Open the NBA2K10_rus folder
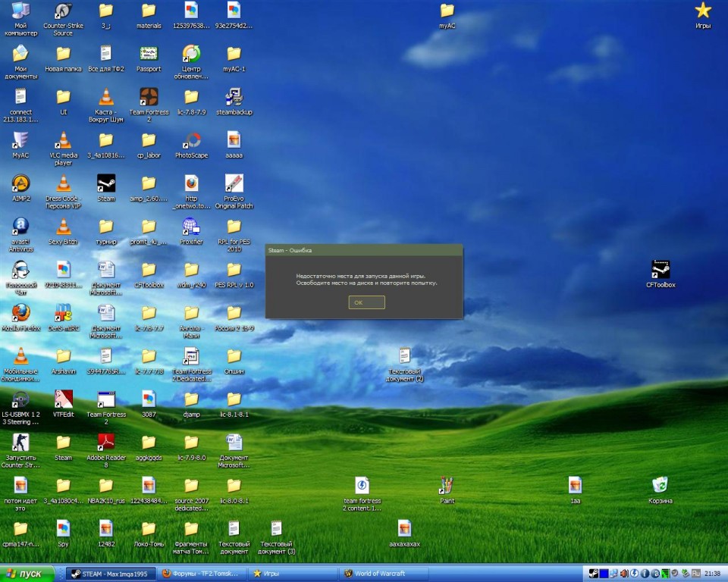Screen dimensions: 728x582 106,490
